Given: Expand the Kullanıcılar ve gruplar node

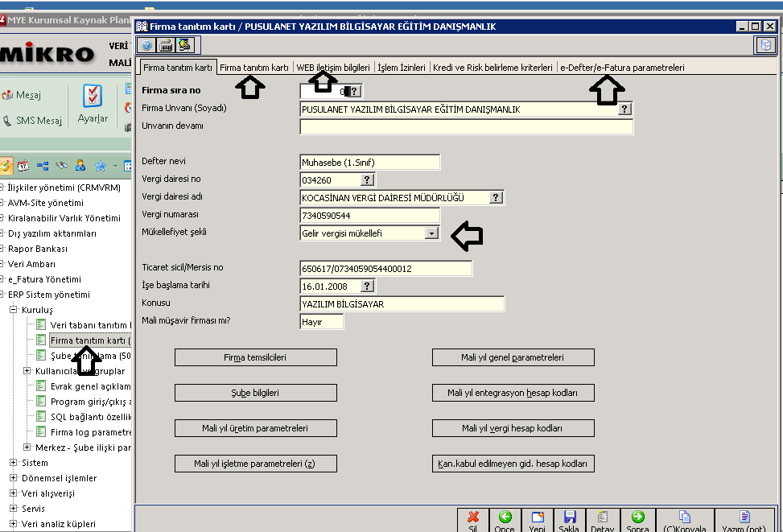Looking at the screenshot, I should click(x=27, y=371).
